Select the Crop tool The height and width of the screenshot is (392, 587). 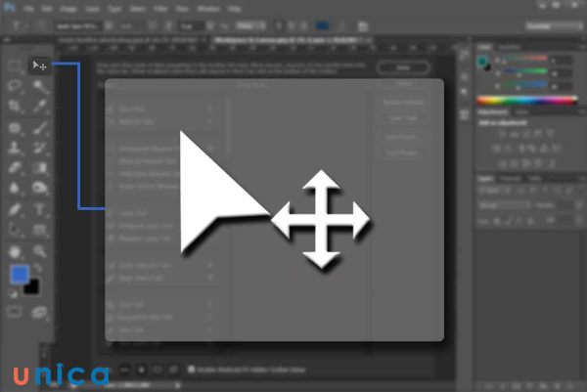coord(16,107)
